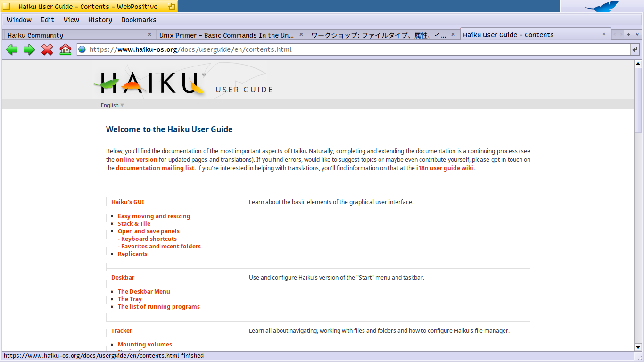Viewport: 644px width, 362px height.
Task: Expand the English language dropdown
Action: click(112, 105)
